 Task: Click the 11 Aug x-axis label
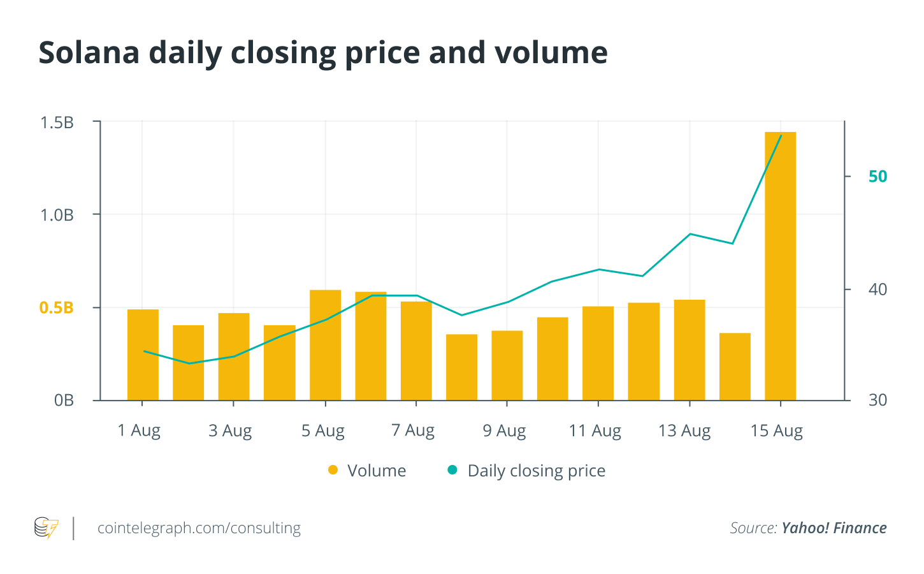tap(595, 431)
